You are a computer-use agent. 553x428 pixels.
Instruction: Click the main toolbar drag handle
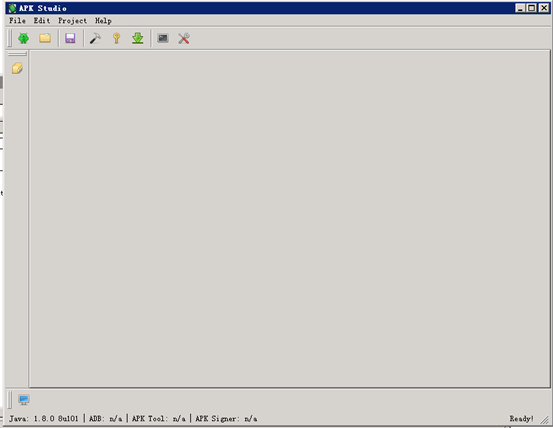[10, 38]
